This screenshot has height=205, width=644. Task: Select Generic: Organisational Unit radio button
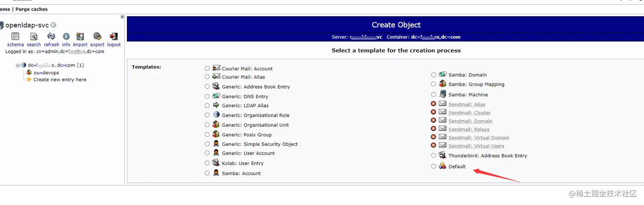point(207,125)
